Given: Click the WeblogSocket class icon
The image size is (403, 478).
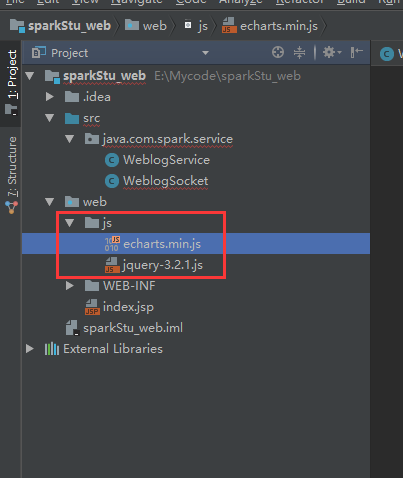Looking at the screenshot, I should (112, 181).
